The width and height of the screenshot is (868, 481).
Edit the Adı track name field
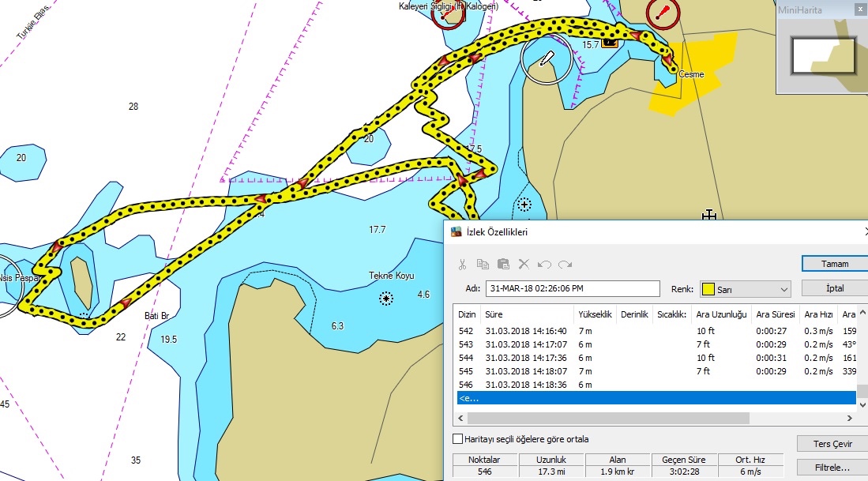pyautogui.click(x=573, y=288)
